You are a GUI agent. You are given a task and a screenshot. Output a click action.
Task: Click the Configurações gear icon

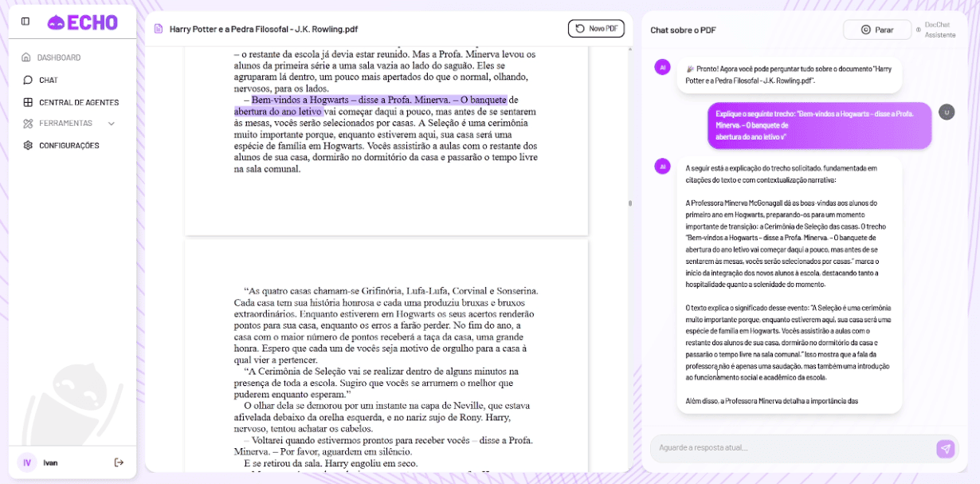[27, 145]
